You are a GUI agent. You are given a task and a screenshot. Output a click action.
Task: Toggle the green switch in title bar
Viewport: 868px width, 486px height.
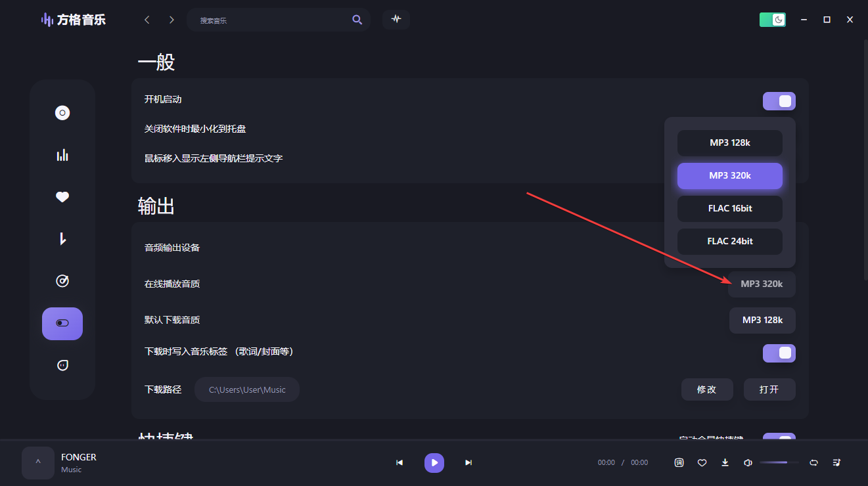click(772, 20)
